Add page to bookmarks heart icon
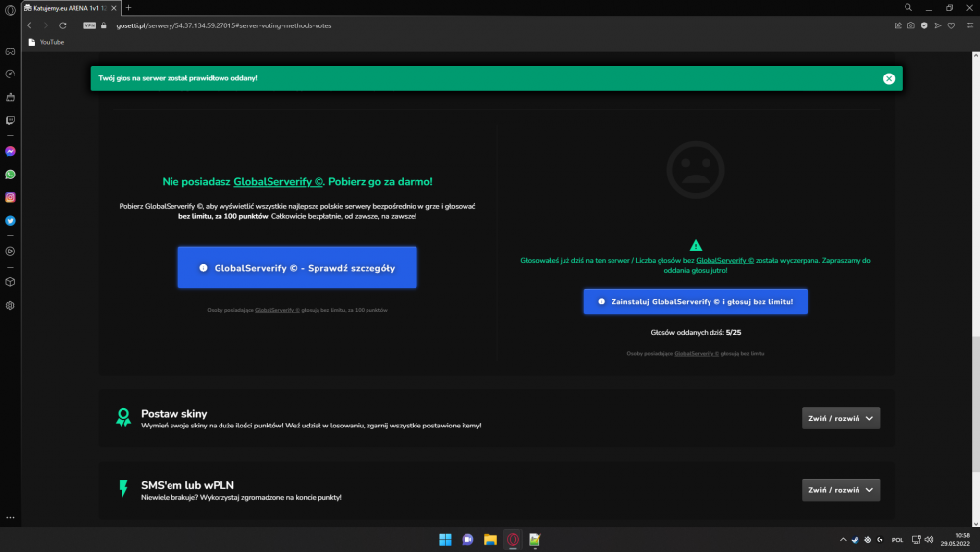The height and width of the screenshot is (552, 980). [x=951, y=25]
